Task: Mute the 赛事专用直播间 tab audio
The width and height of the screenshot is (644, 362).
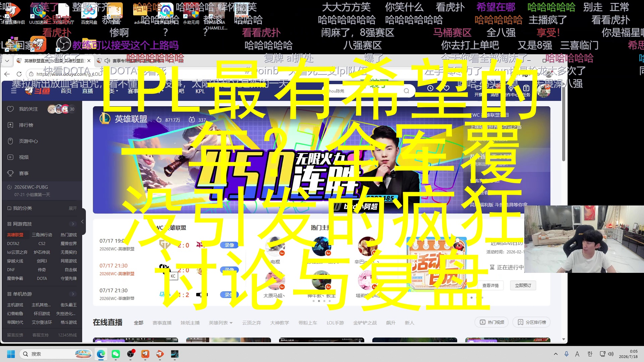Action: point(107,61)
